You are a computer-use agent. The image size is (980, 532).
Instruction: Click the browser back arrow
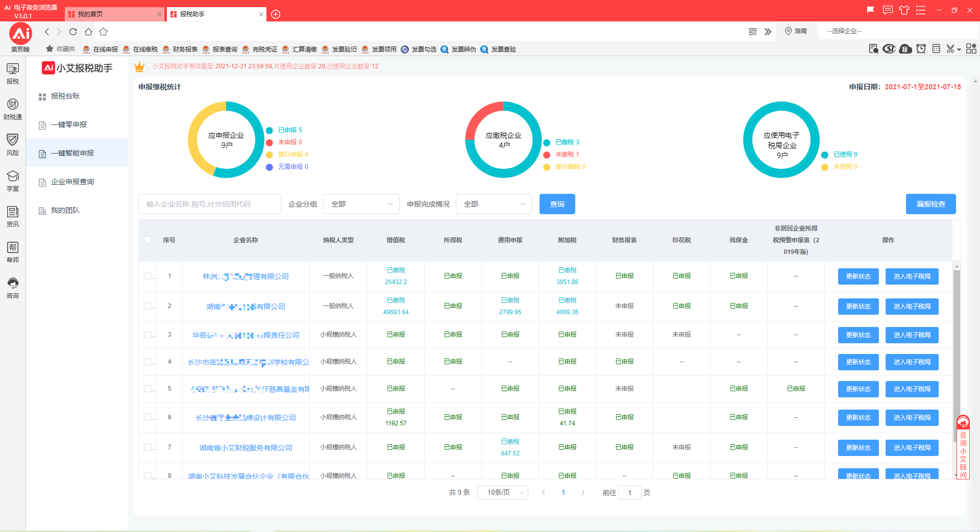[47, 32]
